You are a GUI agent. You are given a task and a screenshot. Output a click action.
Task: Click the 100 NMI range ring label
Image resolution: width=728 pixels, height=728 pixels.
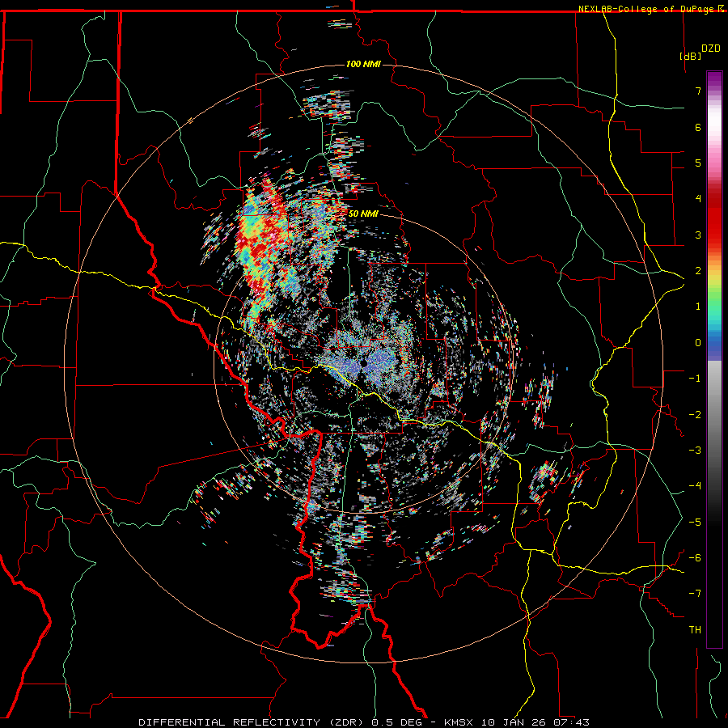pos(363,64)
